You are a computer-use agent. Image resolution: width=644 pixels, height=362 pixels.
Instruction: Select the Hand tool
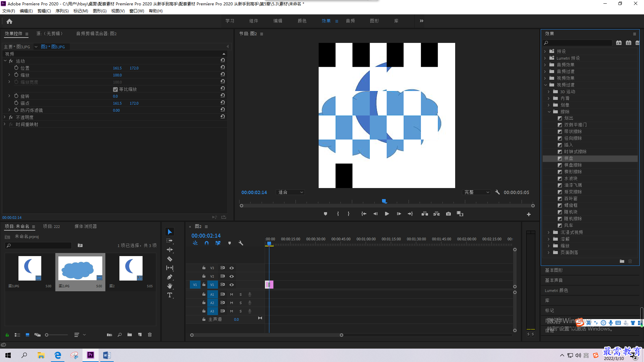[x=170, y=286]
